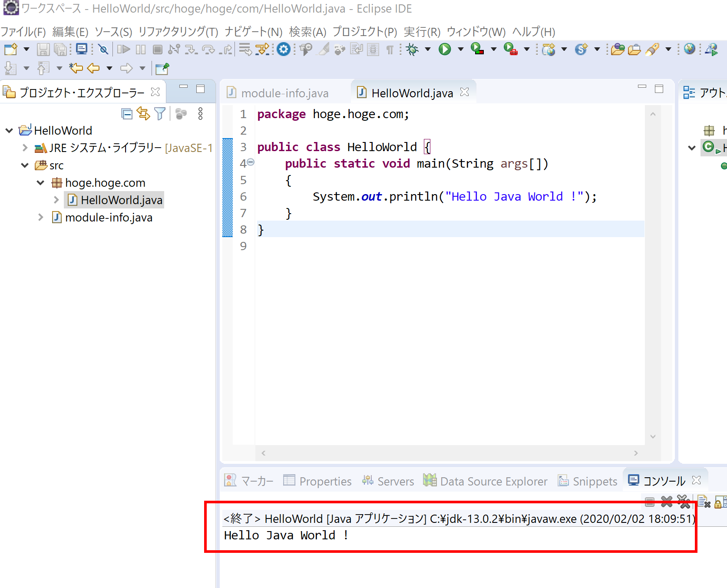Click the New wizard icon in toolbar
727x588 pixels.
coord(10,49)
